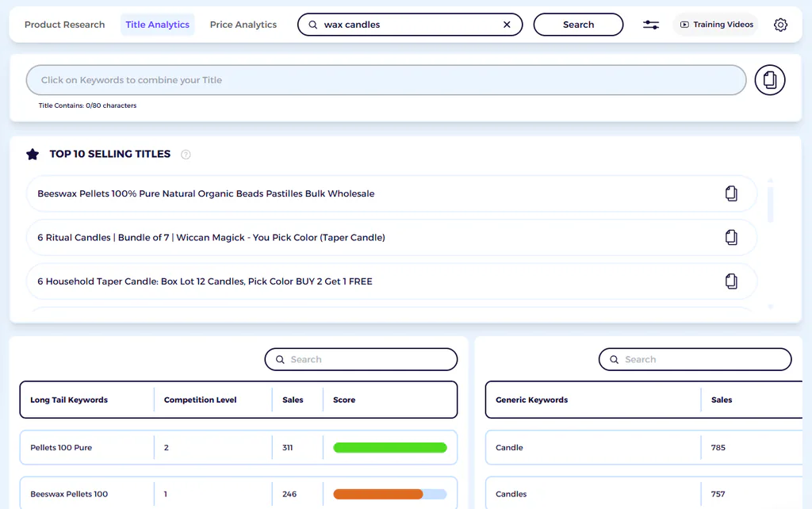
Task: Add keyword Pellets 100 Pure to title
Action: [61, 447]
